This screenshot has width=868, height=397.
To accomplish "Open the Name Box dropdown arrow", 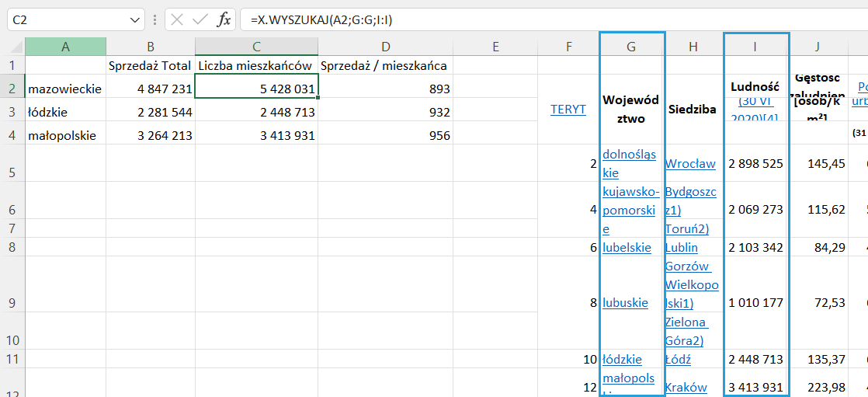I will tap(134, 19).
